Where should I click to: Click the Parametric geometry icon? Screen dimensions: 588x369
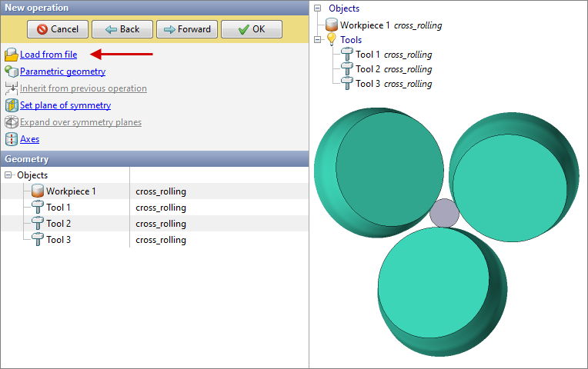click(11, 71)
